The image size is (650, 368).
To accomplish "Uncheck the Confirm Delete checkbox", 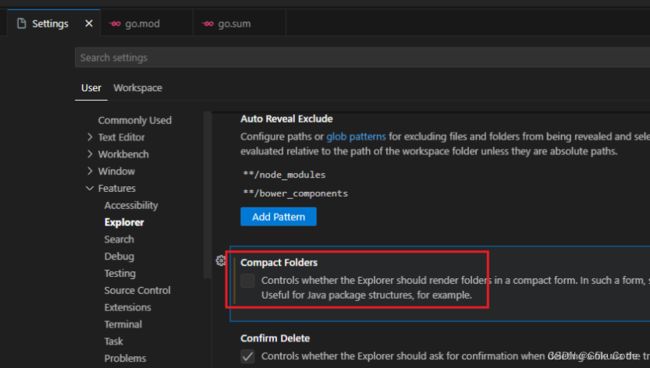I will [x=247, y=356].
